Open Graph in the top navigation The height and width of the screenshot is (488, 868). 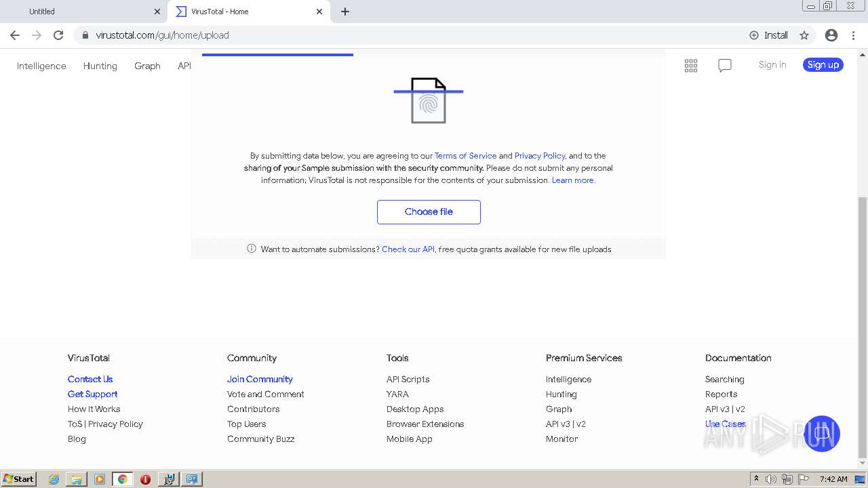coord(147,66)
